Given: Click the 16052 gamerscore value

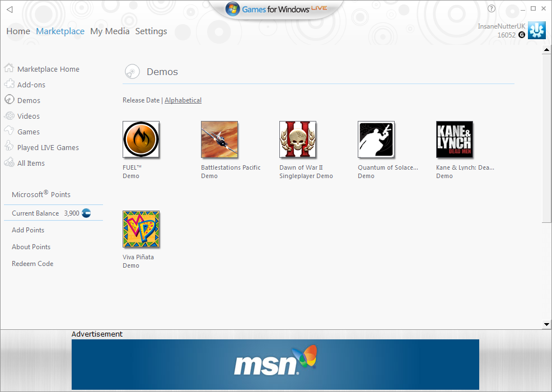Looking at the screenshot, I should (x=506, y=35).
